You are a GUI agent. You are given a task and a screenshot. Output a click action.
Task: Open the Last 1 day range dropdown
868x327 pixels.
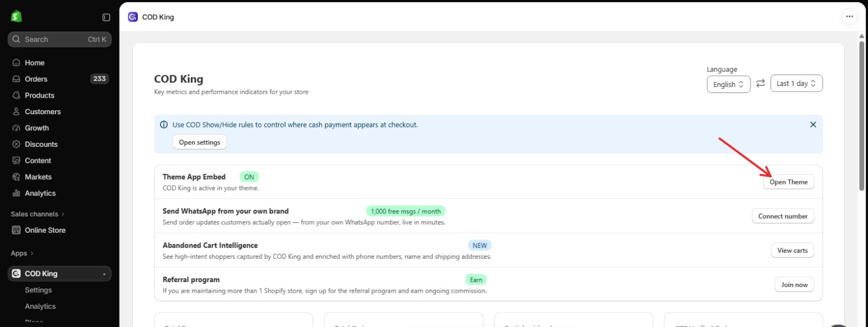pos(797,84)
